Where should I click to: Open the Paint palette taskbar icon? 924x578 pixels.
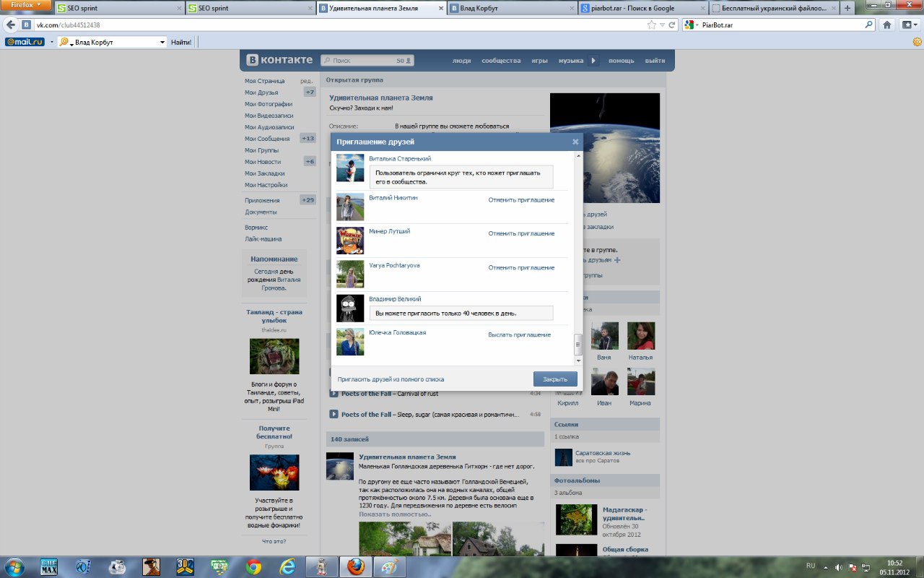click(x=388, y=566)
